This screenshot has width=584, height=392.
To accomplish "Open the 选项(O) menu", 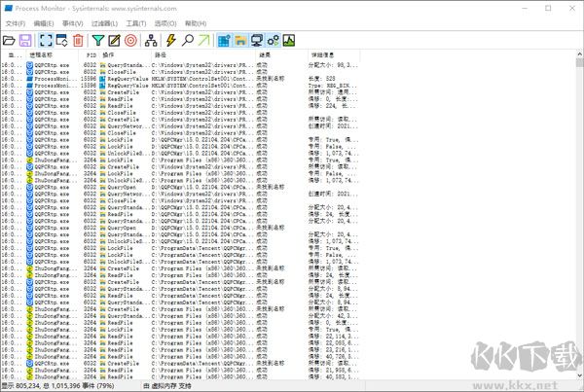I will coord(165,23).
